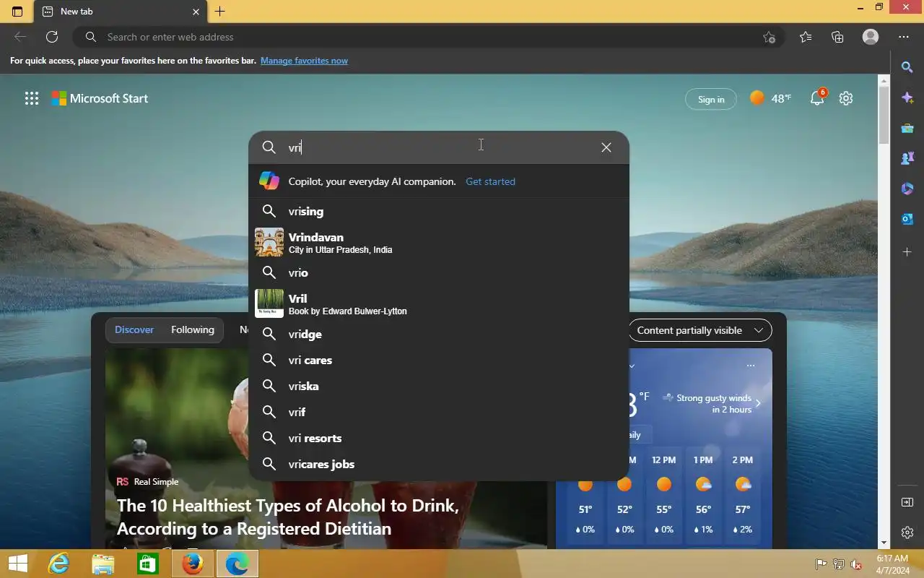
Task: Switch to the Following tab
Action: (193, 329)
